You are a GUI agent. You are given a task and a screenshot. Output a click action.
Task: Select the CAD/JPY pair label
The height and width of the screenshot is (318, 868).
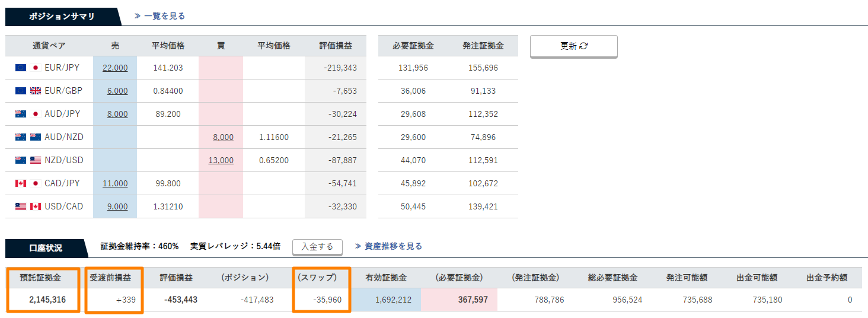tap(62, 183)
